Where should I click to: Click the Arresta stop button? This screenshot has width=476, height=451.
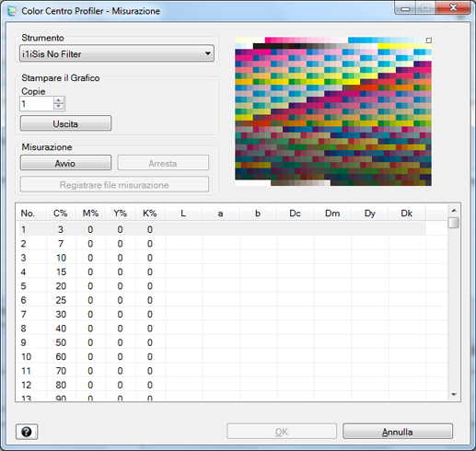coord(163,163)
